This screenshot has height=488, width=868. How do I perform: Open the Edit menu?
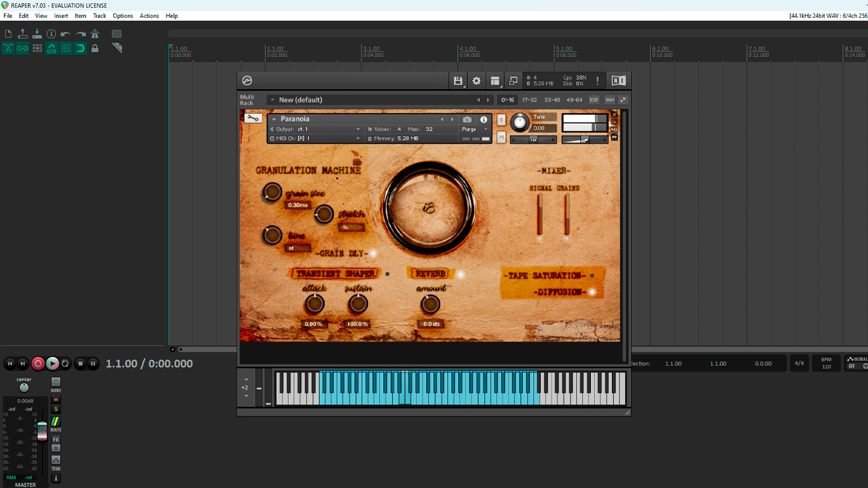pos(24,16)
